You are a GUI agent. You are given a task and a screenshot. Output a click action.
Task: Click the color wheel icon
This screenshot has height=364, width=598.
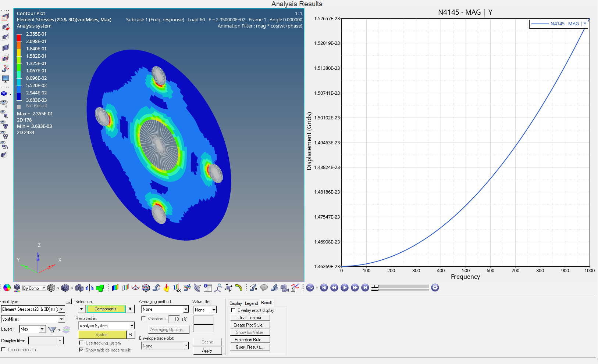click(x=7, y=288)
